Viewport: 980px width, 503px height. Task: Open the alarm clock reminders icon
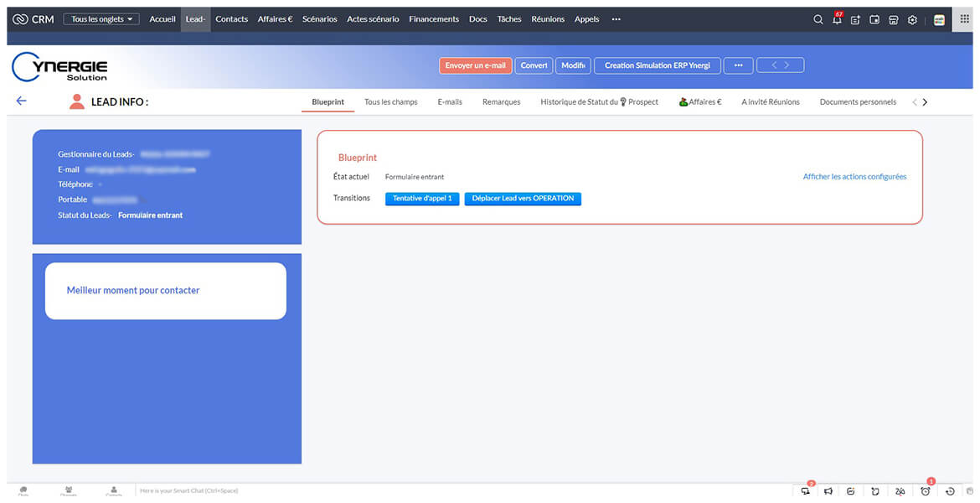click(x=926, y=491)
